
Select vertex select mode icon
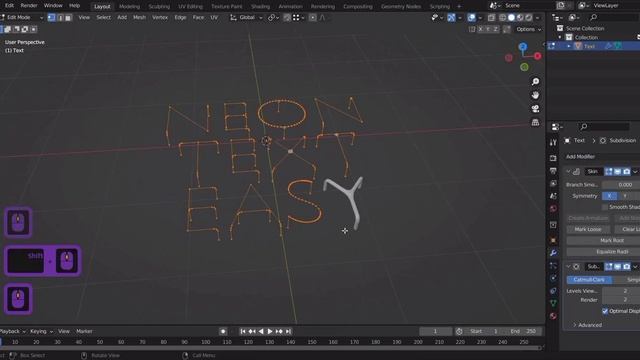[51, 18]
